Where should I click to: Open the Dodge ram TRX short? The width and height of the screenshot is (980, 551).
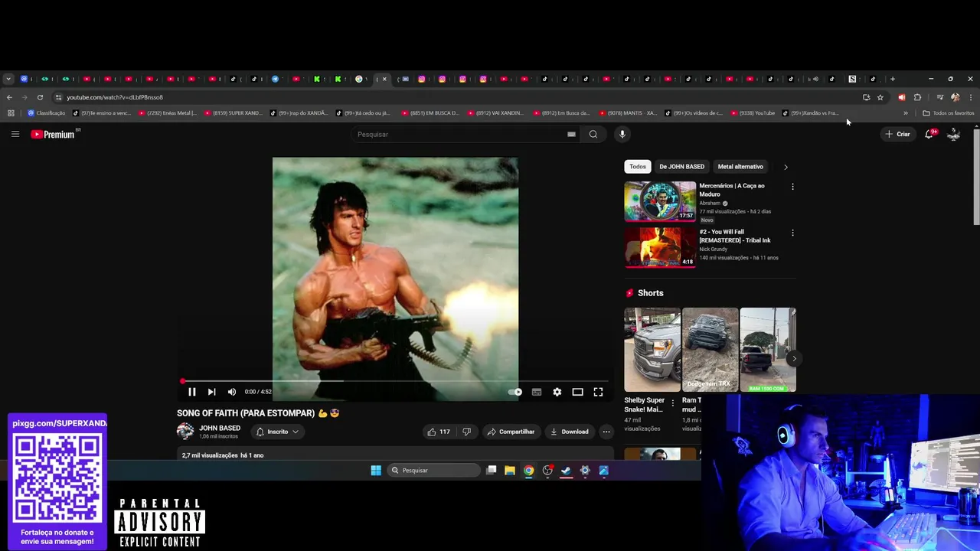coord(710,350)
